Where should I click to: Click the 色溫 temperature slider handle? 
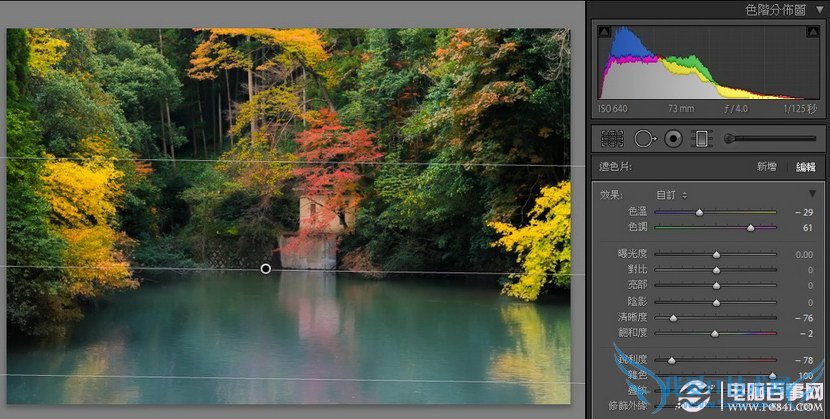(x=699, y=212)
